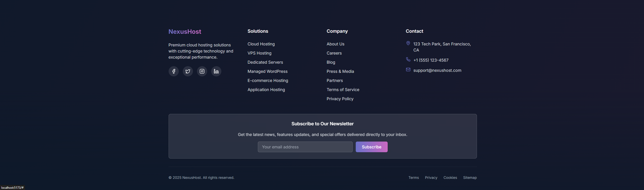The width and height of the screenshot is (644, 190).
Task: Open Press & Media link
Action: [x=340, y=72]
